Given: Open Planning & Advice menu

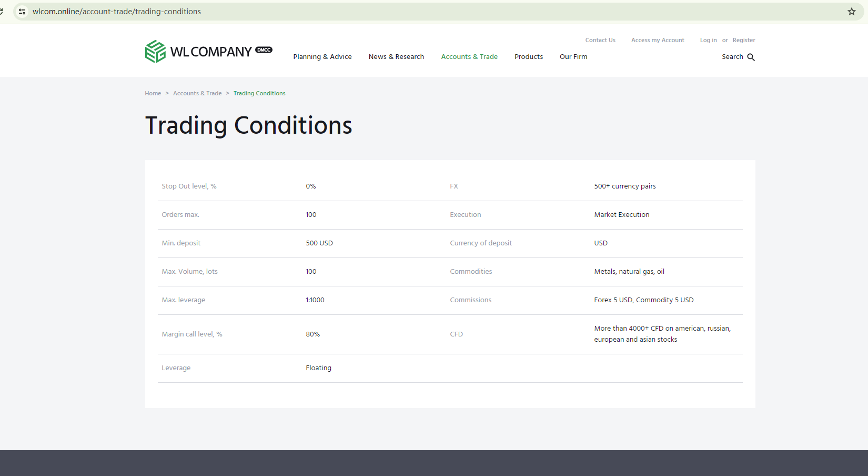Looking at the screenshot, I should tap(322, 57).
